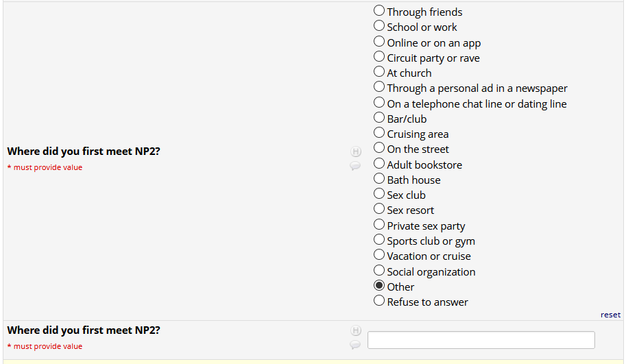This screenshot has width=626, height=364.
Task: Choose 'Refuse to answer' option
Action: [379, 301]
